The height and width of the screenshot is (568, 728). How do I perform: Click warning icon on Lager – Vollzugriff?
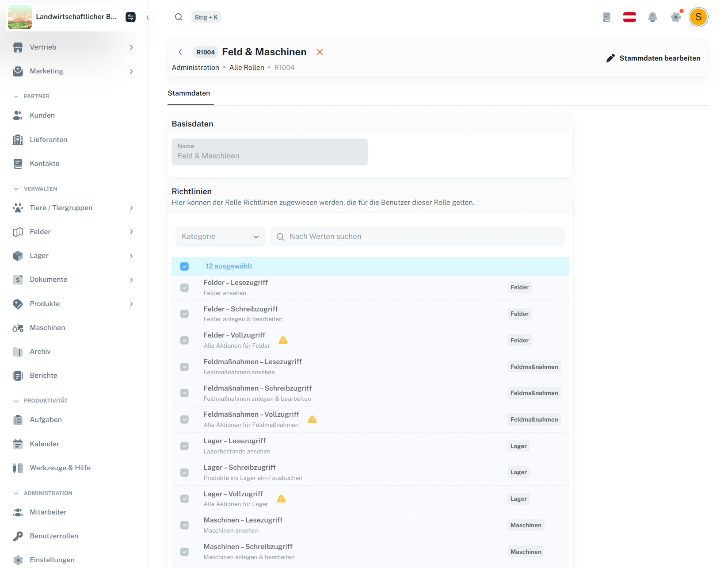(x=281, y=499)
